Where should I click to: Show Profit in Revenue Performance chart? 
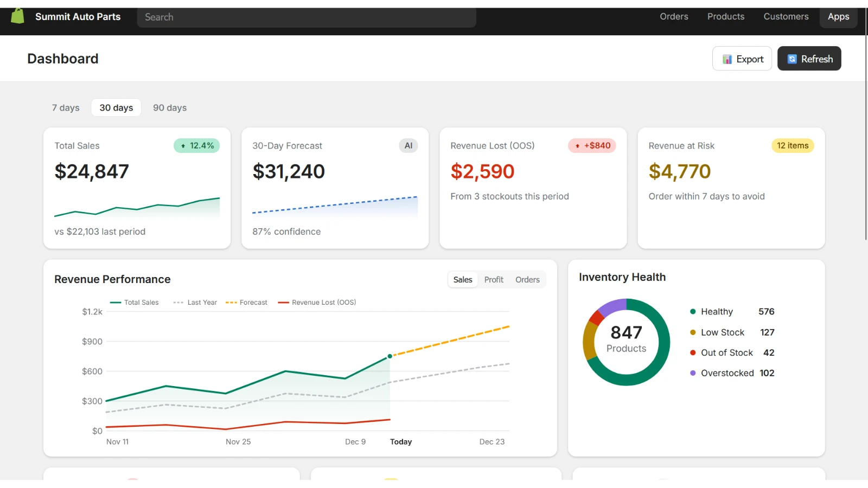(x=494, y=280)
